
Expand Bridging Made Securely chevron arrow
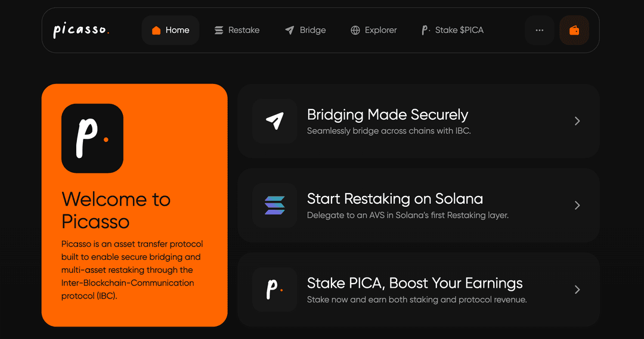(x=577, y=121)
